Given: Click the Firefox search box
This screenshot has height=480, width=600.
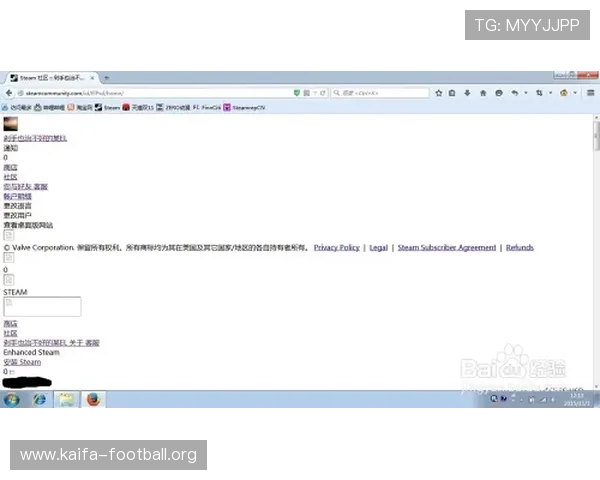Looking at the screenshot, I should tap(380, 93).
